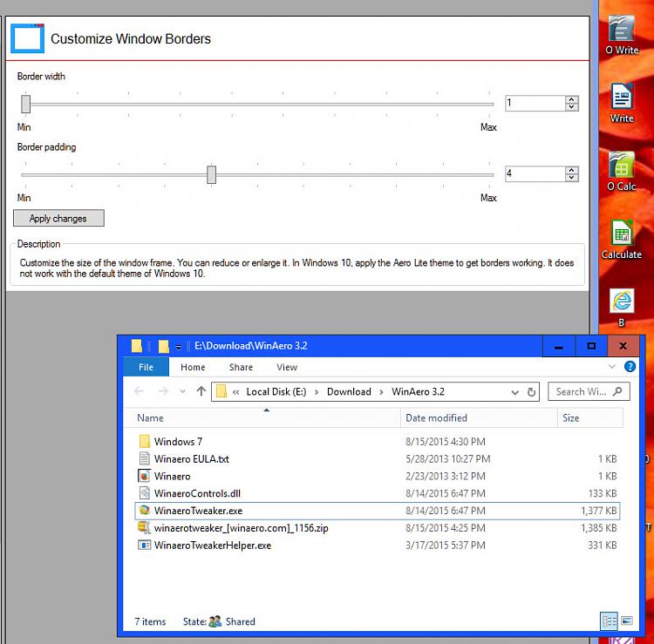This screenshot has height=644, width=654.
Task: Decrease border width with spinner down arrow
Action: tap(571, 106)
